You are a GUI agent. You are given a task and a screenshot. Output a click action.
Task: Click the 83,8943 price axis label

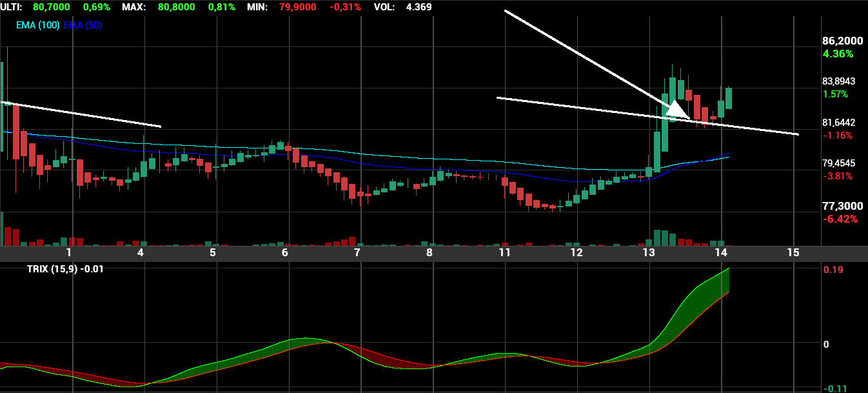tap(839, 81)
